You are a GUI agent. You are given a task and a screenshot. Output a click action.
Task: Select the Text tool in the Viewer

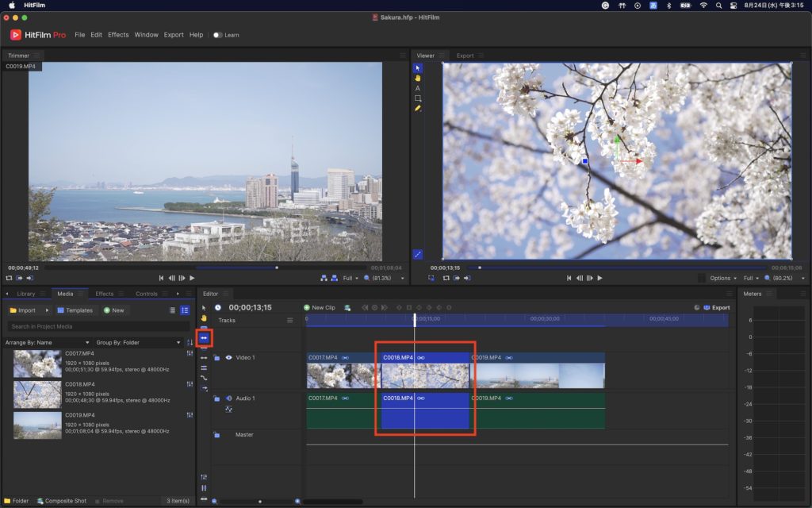(x=418, y=88)
